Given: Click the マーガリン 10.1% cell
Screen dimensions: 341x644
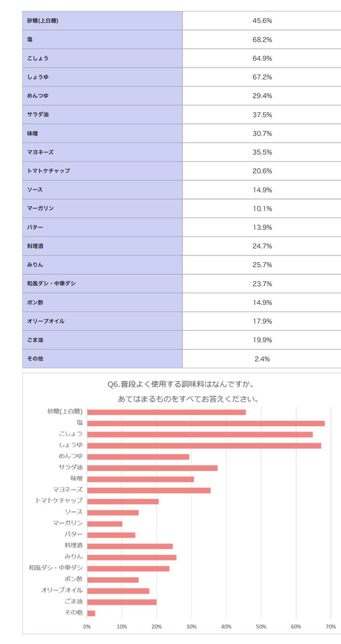Looking at the screenshot, I should click(262, 209).
